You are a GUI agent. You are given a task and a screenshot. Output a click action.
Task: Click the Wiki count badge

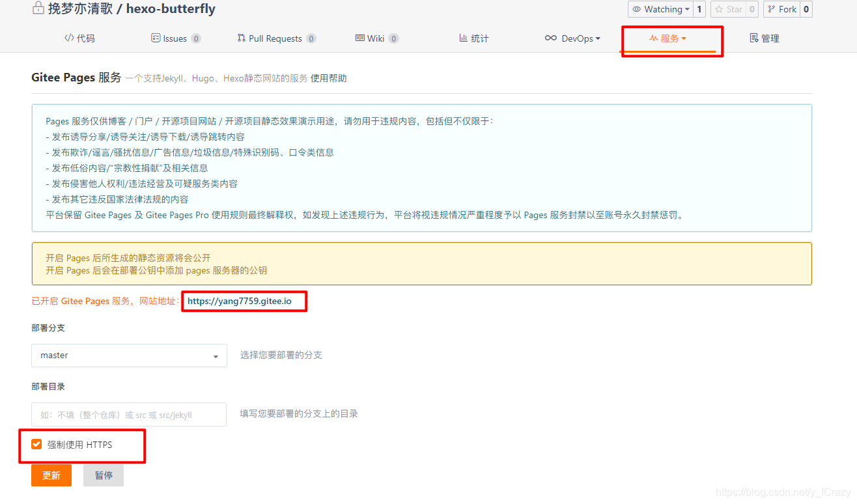(393, 38)
